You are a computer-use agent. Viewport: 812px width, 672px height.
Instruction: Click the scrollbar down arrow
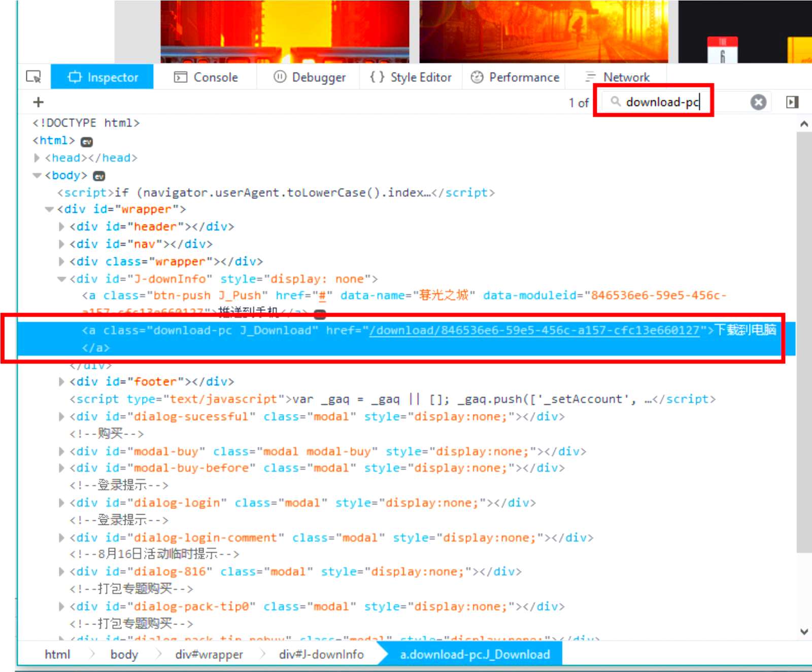tap(804, 632)
